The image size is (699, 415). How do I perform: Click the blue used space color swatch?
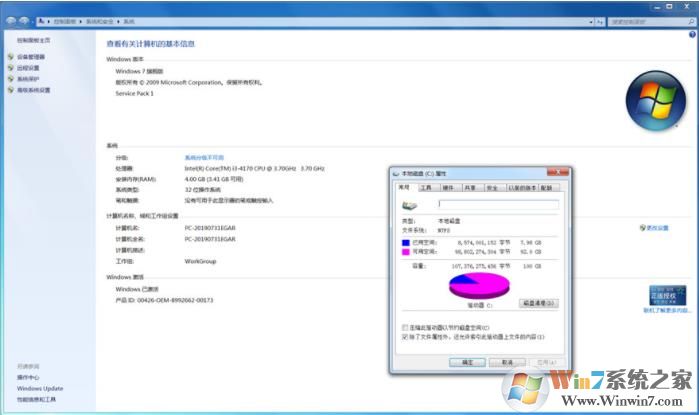[x=406, y=242]
